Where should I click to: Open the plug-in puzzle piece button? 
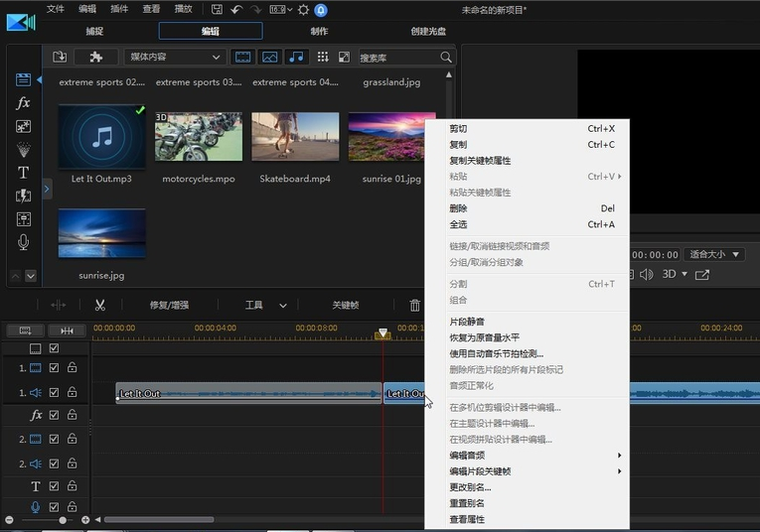point(96,58)
